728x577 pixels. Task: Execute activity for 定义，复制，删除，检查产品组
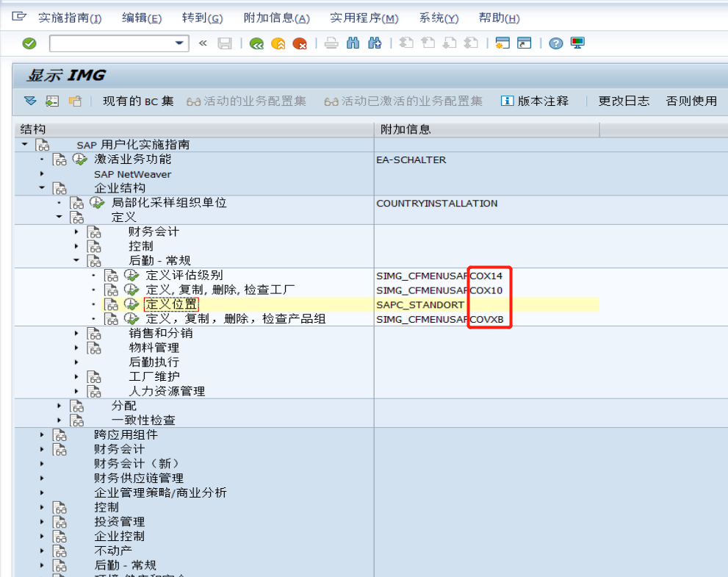tap(131, 319)
